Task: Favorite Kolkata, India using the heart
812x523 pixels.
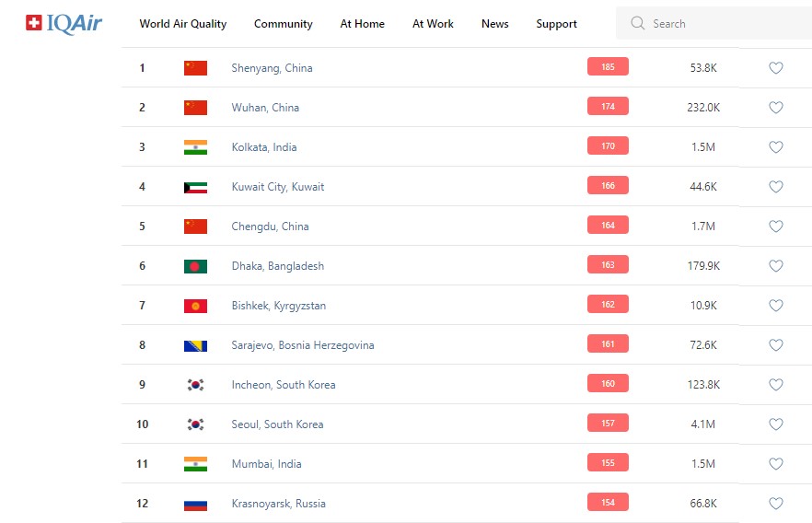Action: pyautogui.click(x=775, y=147)
